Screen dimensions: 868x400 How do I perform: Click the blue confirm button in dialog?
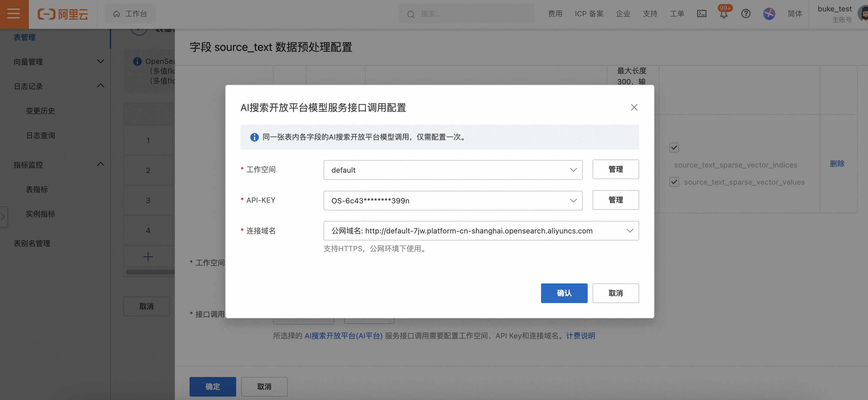(x=564, y=293)
